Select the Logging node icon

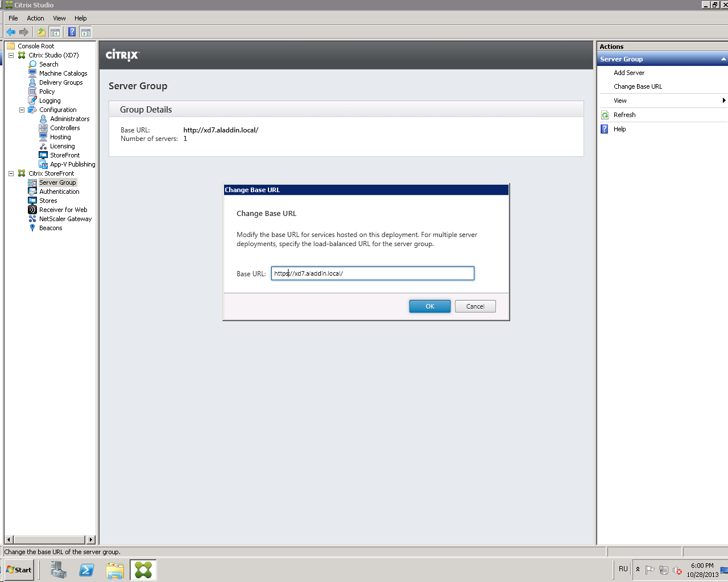(x=32, y=101)
